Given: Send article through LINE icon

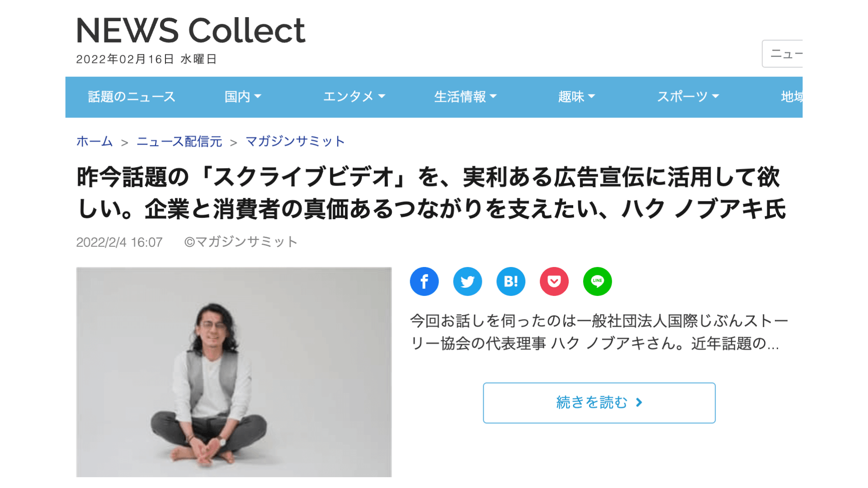Looking at the screenshot, I should (598, 282).
